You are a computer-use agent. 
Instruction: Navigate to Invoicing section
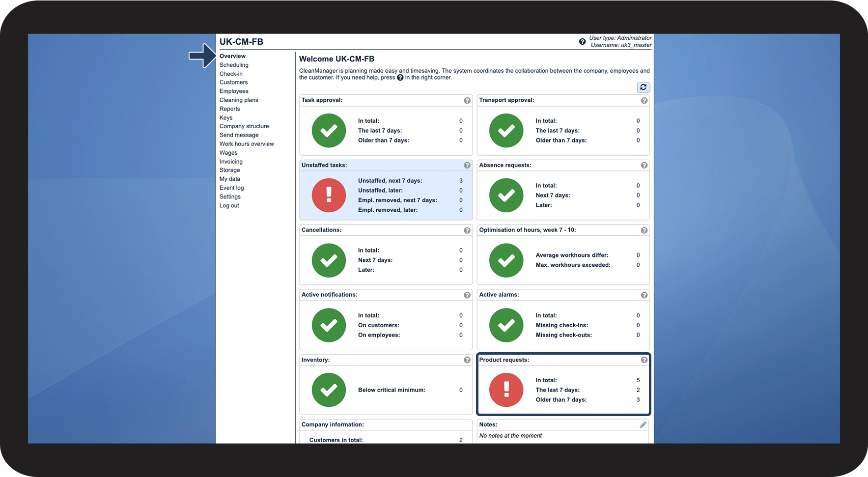click(x=231, y=162)
